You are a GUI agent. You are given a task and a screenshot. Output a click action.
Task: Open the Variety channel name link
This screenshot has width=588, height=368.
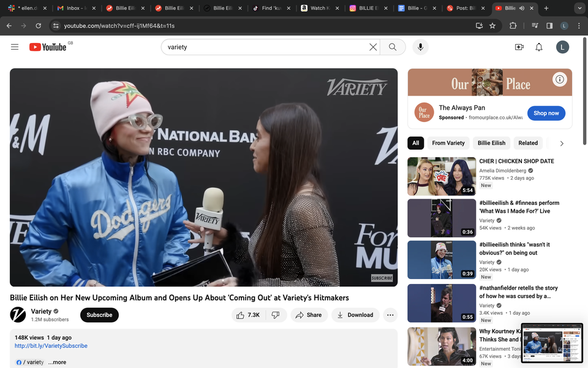coord(41,312)
